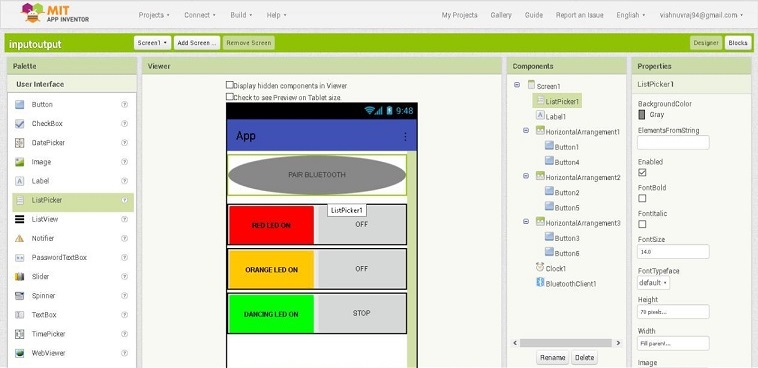758x368 pixels.
Task: Select the Spinner palette icon
Action: click(x=19, y=295)
